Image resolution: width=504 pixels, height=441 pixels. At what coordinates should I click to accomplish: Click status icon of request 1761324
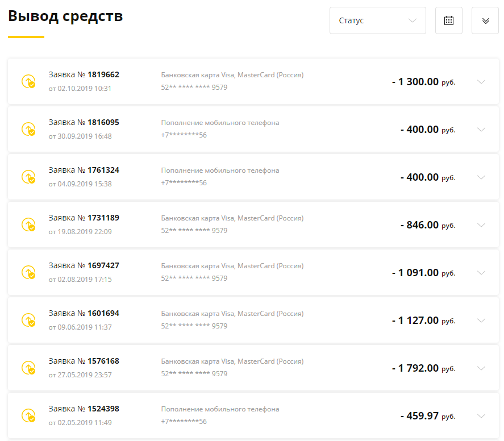28,177
